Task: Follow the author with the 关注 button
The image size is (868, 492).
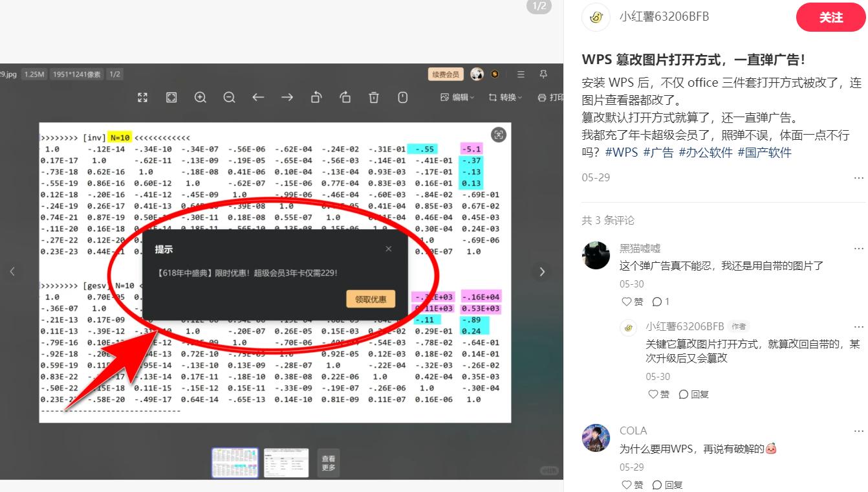Action: pos(830,17)
